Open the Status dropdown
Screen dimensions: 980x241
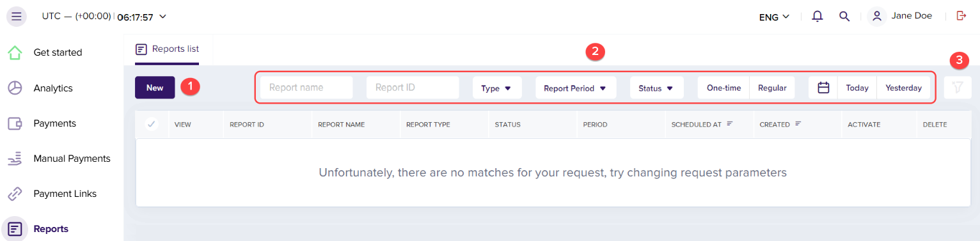(x=657, y=88)
